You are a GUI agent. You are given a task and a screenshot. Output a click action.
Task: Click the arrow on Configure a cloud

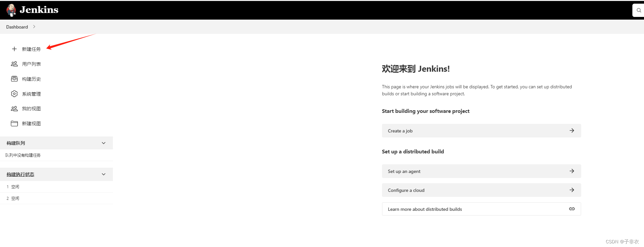[x=572, y=190]
